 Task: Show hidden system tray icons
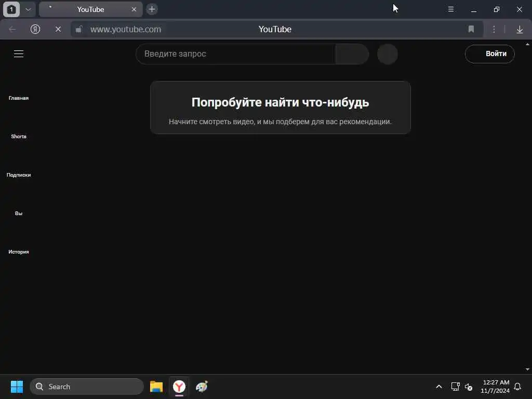pyautogui.click(x=439, y=387)
